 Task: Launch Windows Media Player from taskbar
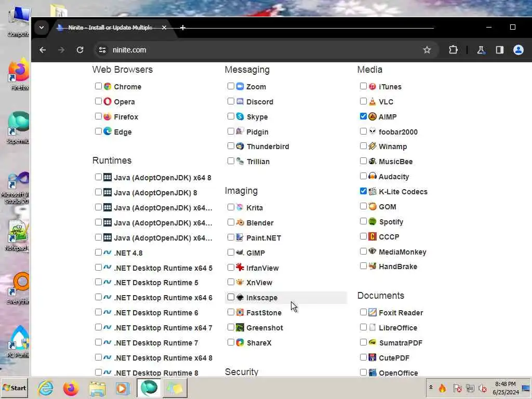123,388
